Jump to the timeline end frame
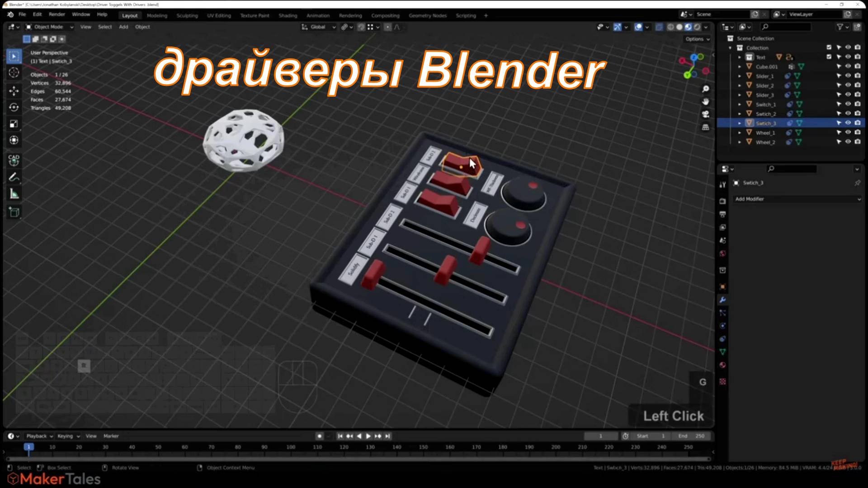Screen dimensions: 868x488 (387, 436)
